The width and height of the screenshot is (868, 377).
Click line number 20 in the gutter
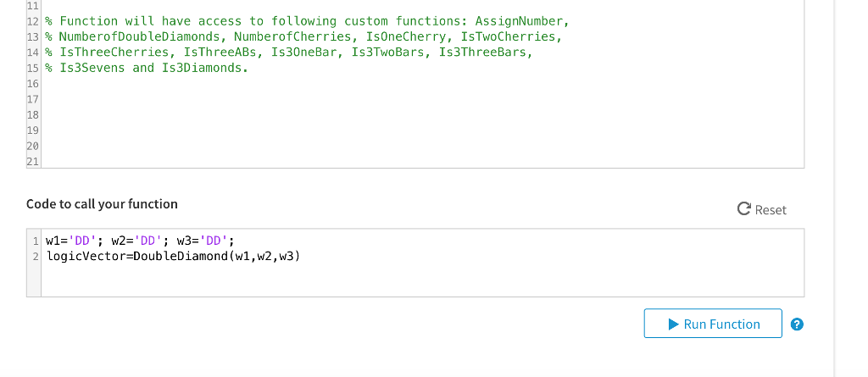(x=33, y=147)
